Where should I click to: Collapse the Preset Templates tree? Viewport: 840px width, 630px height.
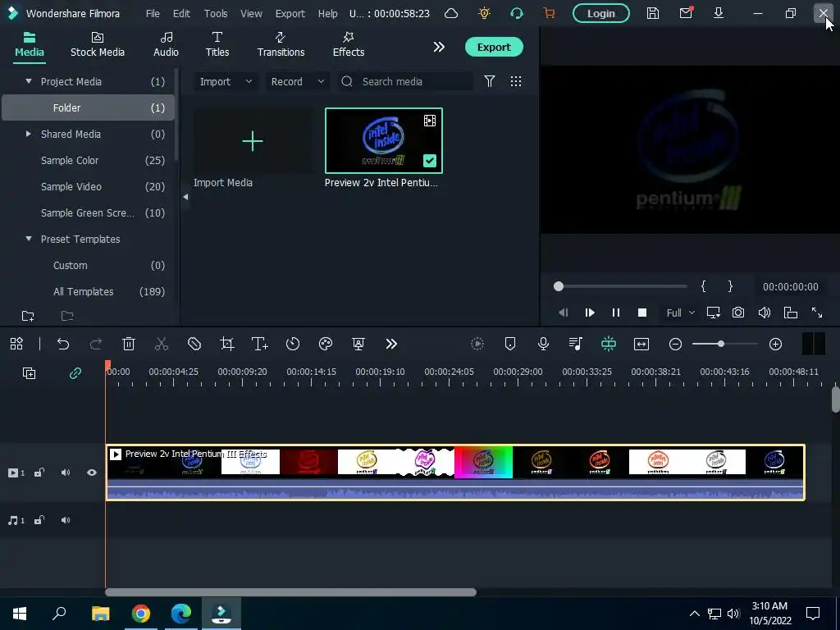tap(29, 239)
